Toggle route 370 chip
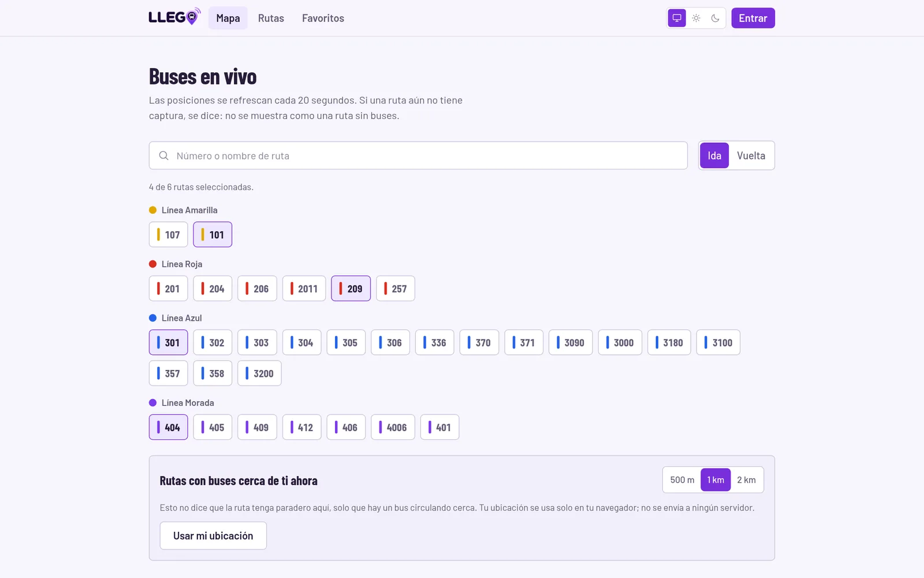Viewport: 924px width, 578px height. click(x=479, y=342)
